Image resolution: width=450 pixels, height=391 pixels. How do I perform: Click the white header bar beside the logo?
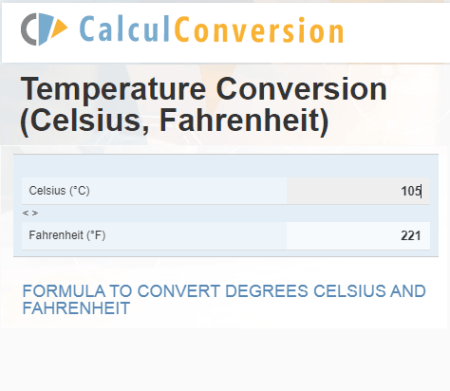tap(397, 33)
